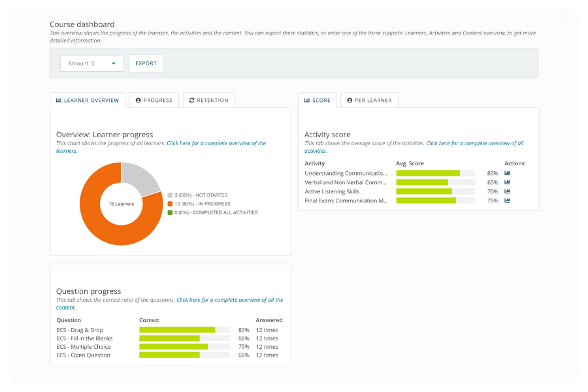This screenshot has height=392, width=588.
Task: Click the orange In Progress legend swatch
Action: 170,204
